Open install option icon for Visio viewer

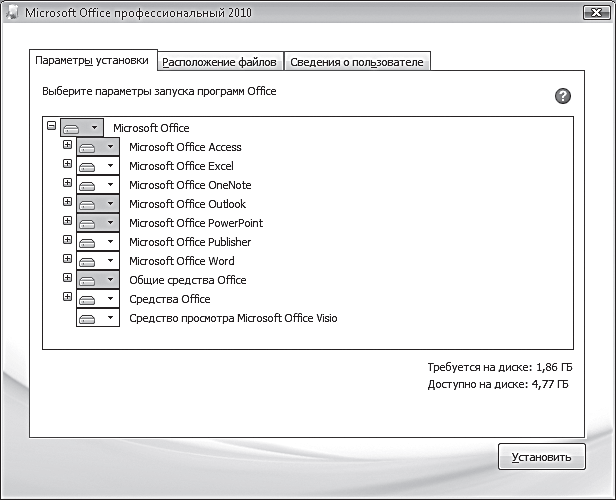point(87,319)
